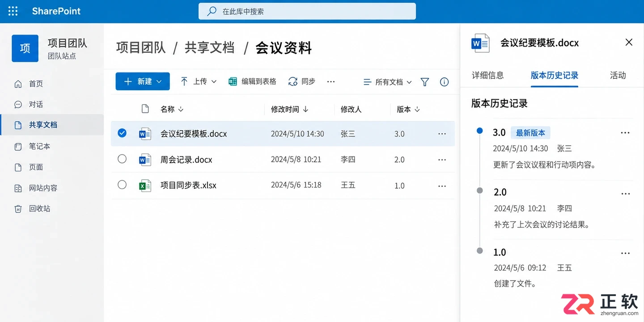Open the file 周会记录.docx
The height and width of the screenshot is (322, 644).
(x=186, y=160)
